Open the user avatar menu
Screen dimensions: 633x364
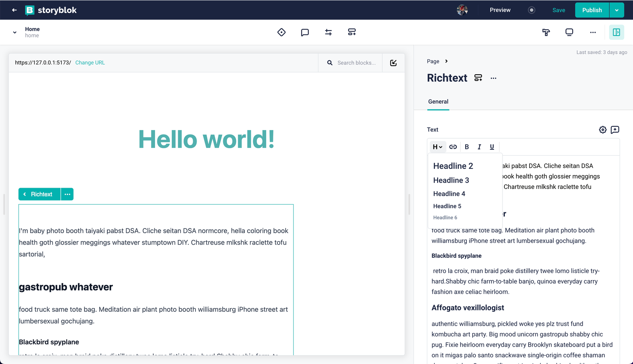pos(462,10)
